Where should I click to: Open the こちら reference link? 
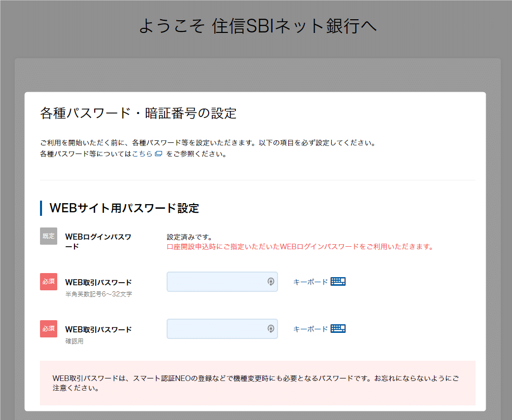[x=142, y=153]
